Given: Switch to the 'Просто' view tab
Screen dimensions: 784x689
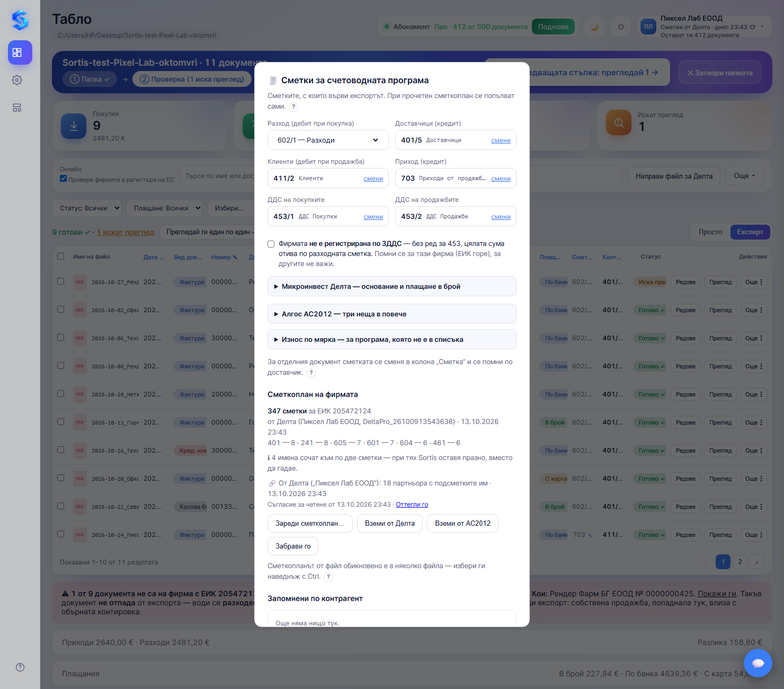Looking at the screenshot, I should 710,232.
